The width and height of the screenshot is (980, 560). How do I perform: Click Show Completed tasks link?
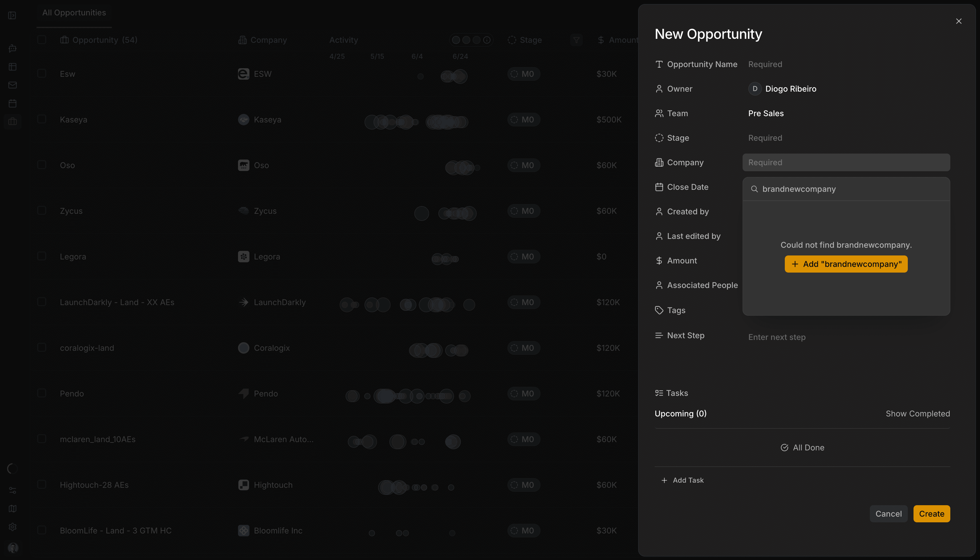(x=918, y=414)
